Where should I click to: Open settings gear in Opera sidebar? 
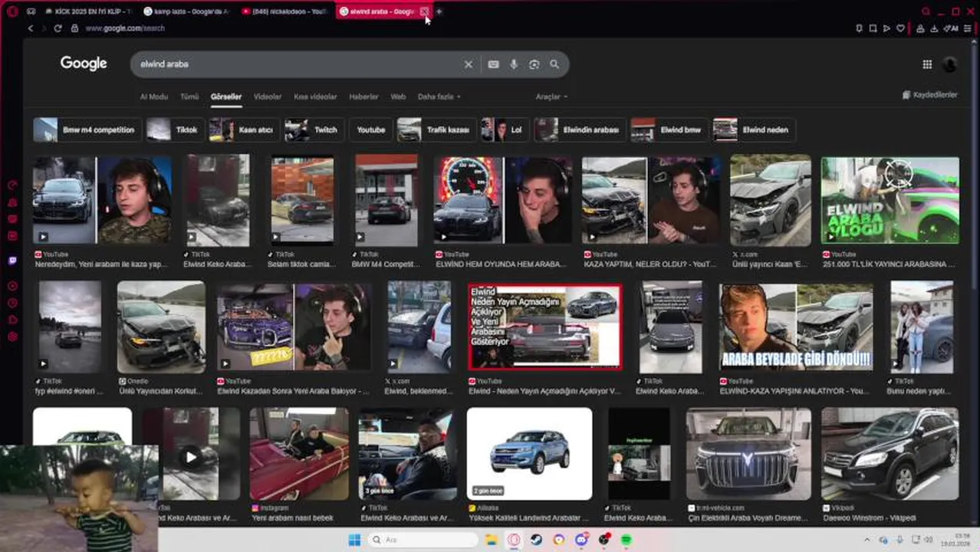click(x=12, y=337)
